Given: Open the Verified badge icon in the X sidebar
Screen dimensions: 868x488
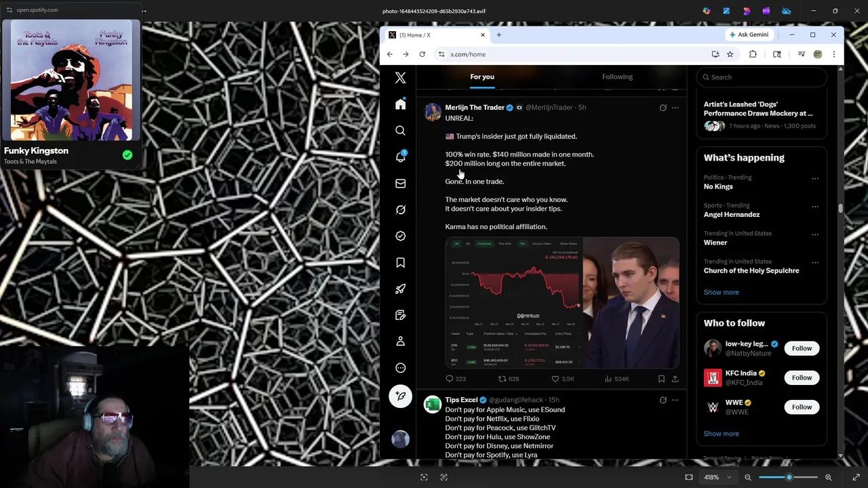Looking at the screenshot, I should coord(400,236).
